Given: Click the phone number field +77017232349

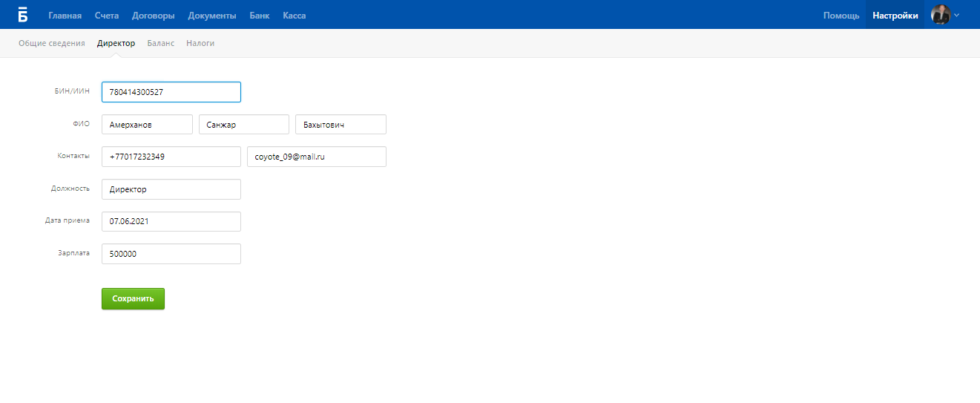Looking at the screenshot, I should click(171, 157).
